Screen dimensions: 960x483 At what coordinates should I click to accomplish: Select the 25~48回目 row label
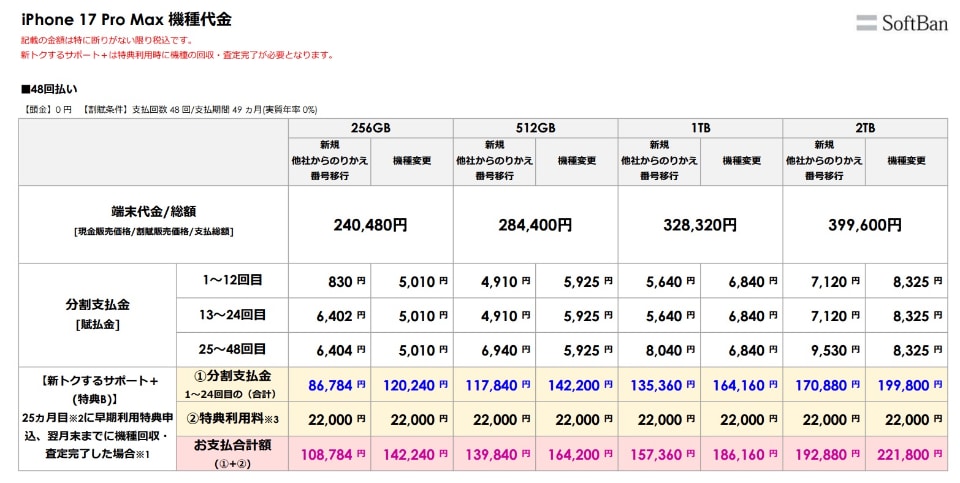point(232,350)
